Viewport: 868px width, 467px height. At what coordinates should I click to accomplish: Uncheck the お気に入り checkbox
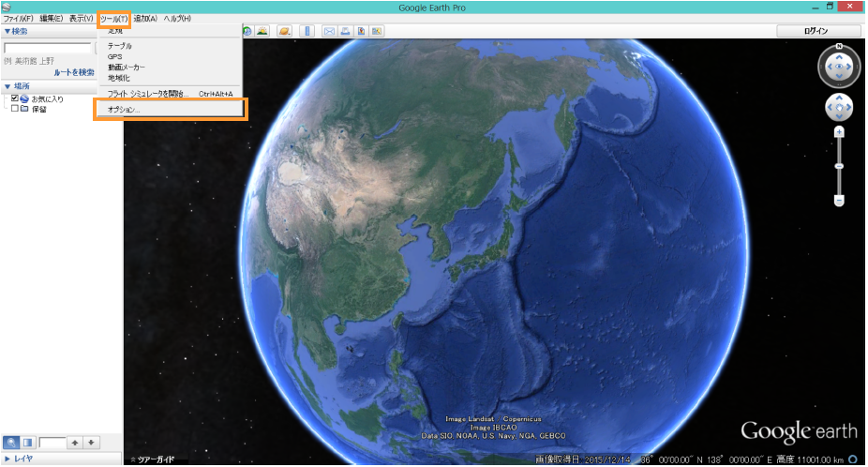(x=15, y=98)
